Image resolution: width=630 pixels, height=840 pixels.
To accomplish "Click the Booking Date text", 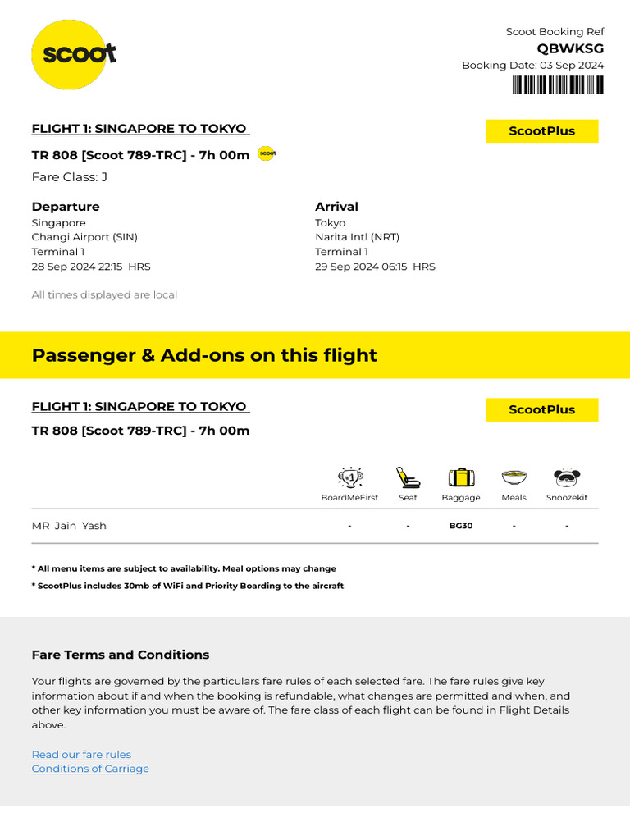I will point(532,66).
